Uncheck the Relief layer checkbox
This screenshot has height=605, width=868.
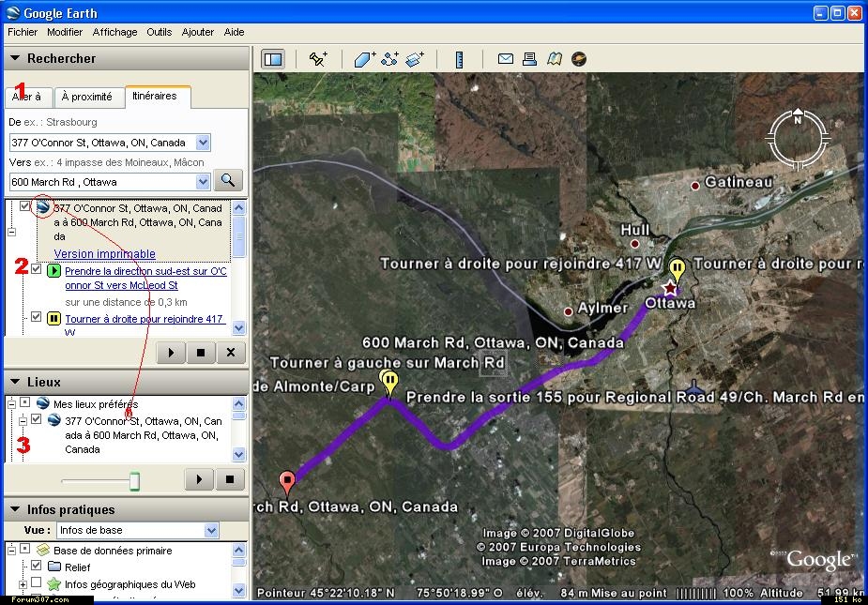[x=36, y=566]
